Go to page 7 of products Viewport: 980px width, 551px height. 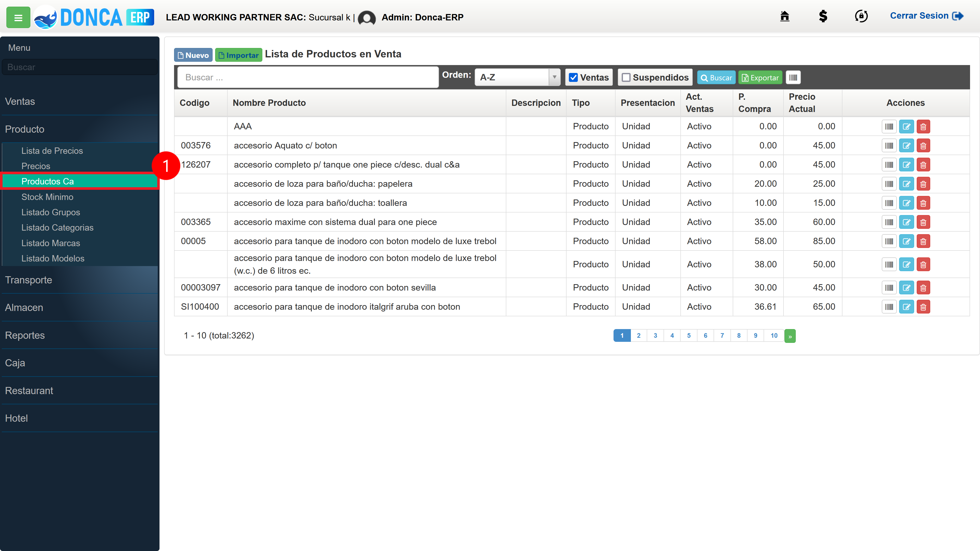pyautogui.click(x=722, y=335)
